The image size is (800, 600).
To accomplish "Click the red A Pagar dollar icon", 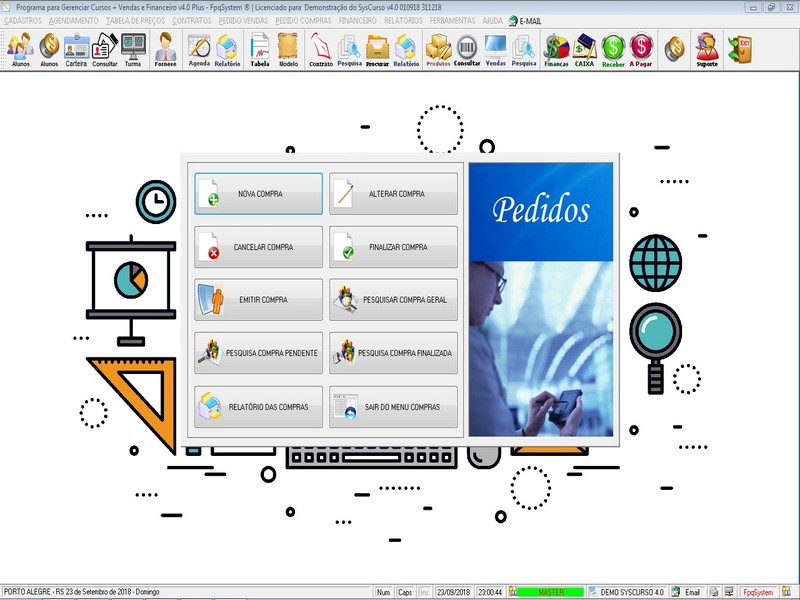I will (641, 49).
